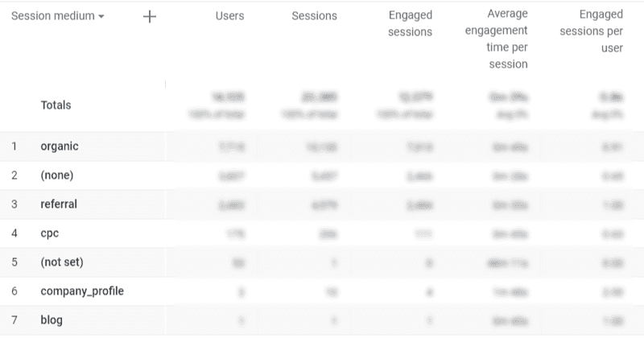Select the (not set) row label

coord(62,262)
